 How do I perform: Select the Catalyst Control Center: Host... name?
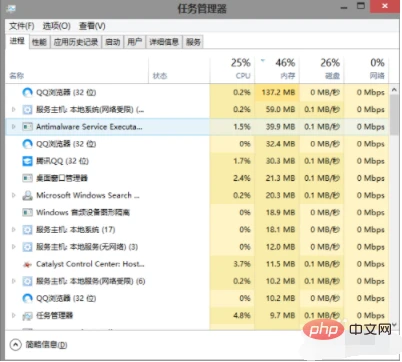90,264
